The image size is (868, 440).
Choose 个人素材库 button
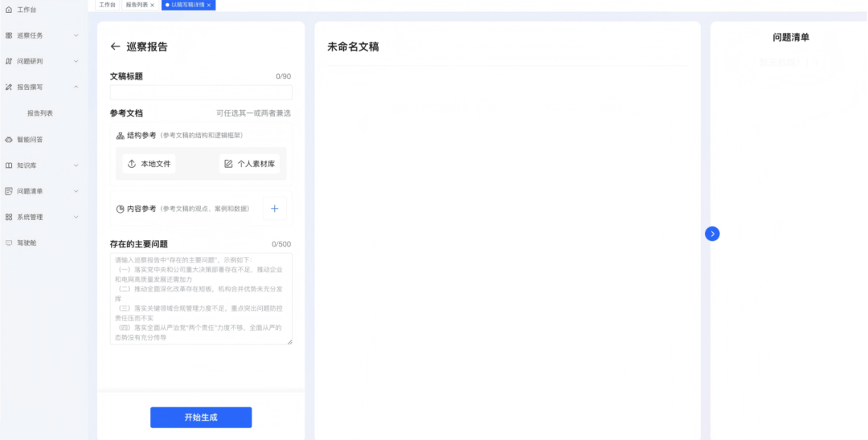click(x=250, y=164)
